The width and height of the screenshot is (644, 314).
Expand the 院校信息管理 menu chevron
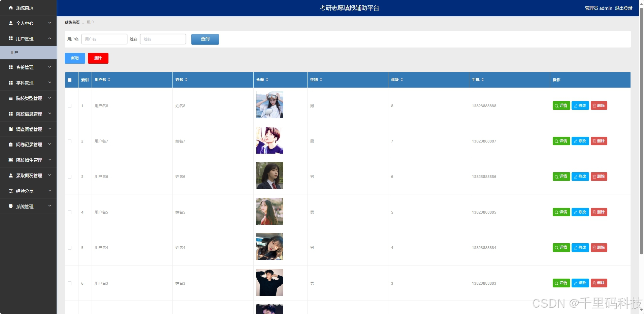tap(50, 114)
